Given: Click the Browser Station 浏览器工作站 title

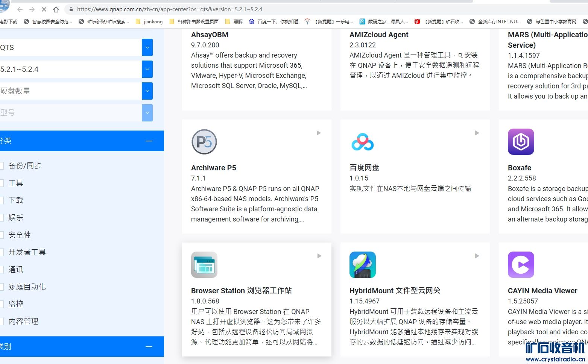Looking at the screenshot, I should [x=242, y=291].
